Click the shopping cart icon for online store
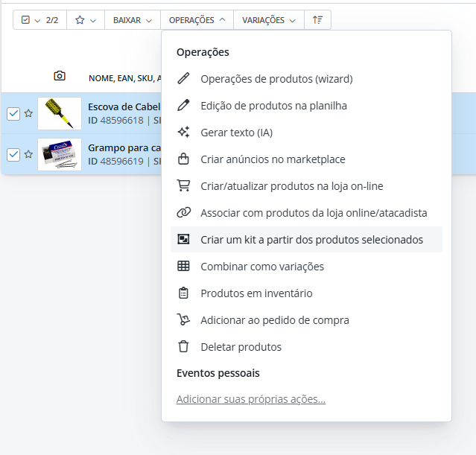Viewport: 476px width, 455px height. 183,186
